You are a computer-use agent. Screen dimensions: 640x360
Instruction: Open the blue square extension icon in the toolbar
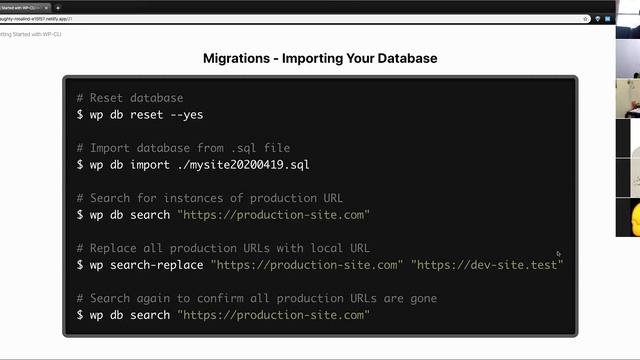tap(607, 19)
